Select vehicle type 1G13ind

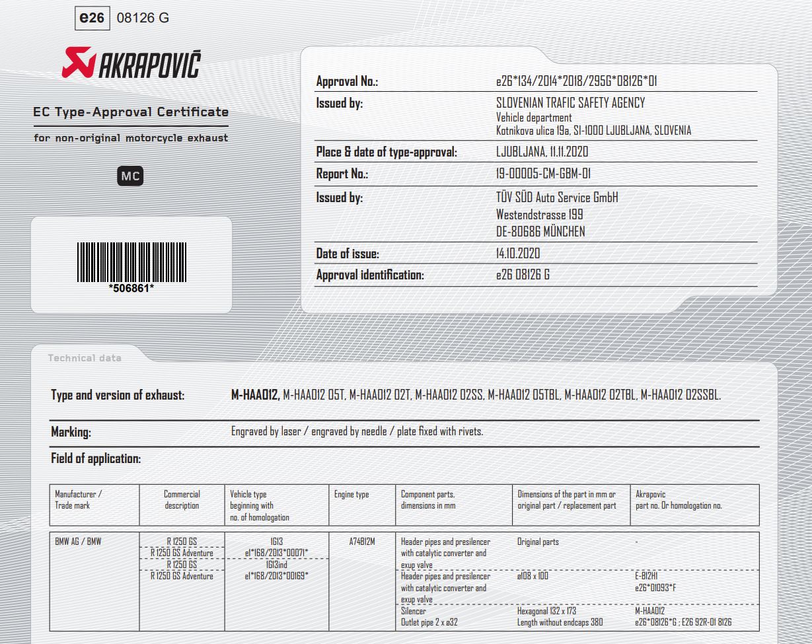(x=277, y=565)
